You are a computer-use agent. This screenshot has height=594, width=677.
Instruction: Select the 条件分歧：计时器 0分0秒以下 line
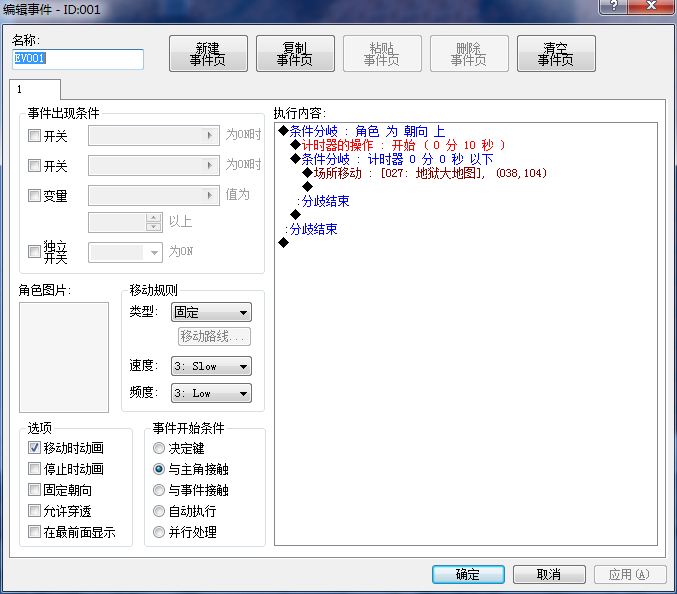(x=392, y=159)
